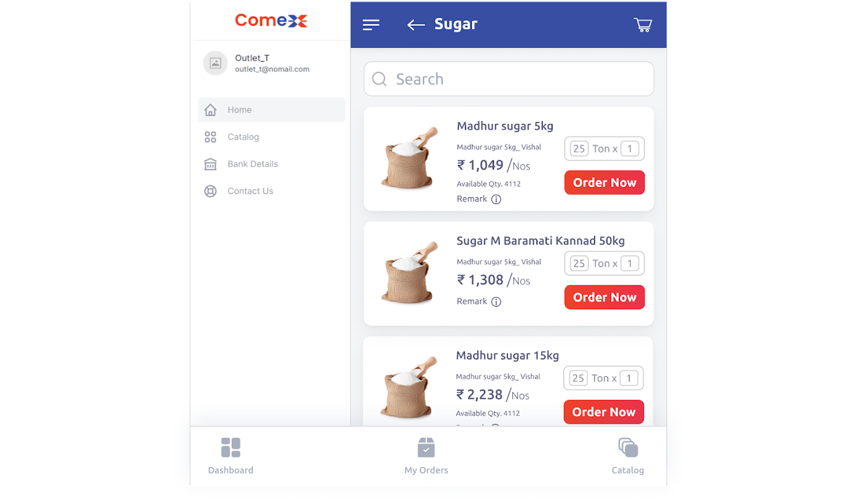Open Bank Details from the sidebar
Screen dimensions: 860x504
tap(272, 164)
